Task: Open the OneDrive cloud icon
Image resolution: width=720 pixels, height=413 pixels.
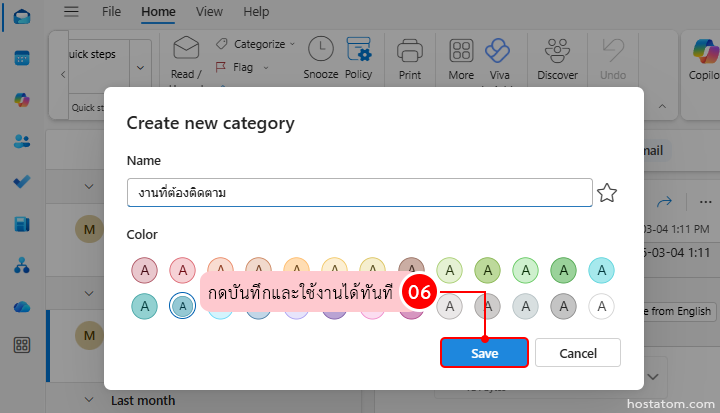Action: 22,306
